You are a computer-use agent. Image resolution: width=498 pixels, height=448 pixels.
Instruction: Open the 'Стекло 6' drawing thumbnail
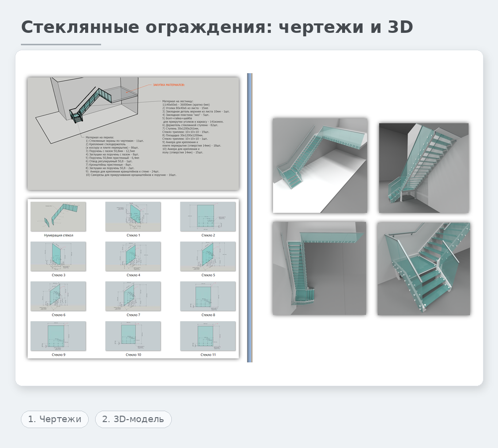[58, 296]
